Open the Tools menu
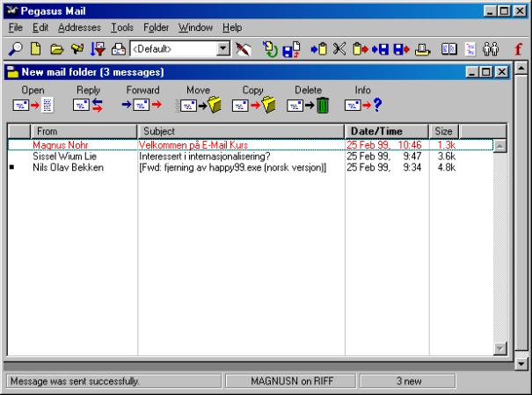532x395 pixels. 122,27
